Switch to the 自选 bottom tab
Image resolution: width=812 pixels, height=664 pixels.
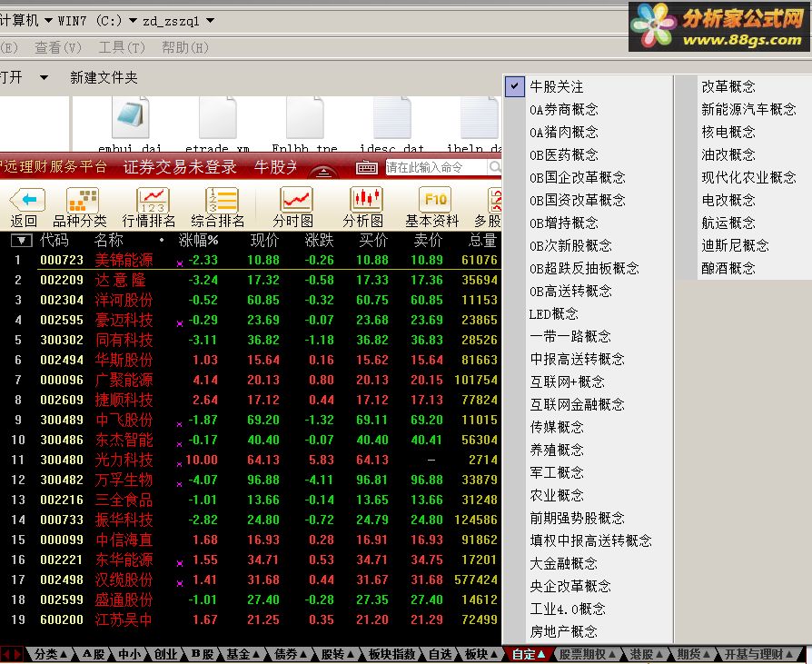pos(441,654)
